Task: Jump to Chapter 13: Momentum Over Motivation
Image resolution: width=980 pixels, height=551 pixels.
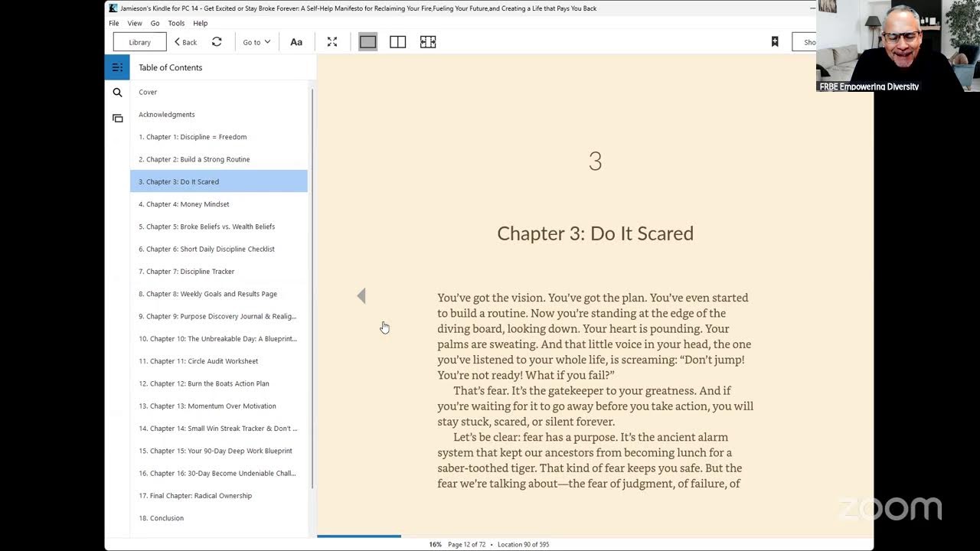Action: coord(218,406)
